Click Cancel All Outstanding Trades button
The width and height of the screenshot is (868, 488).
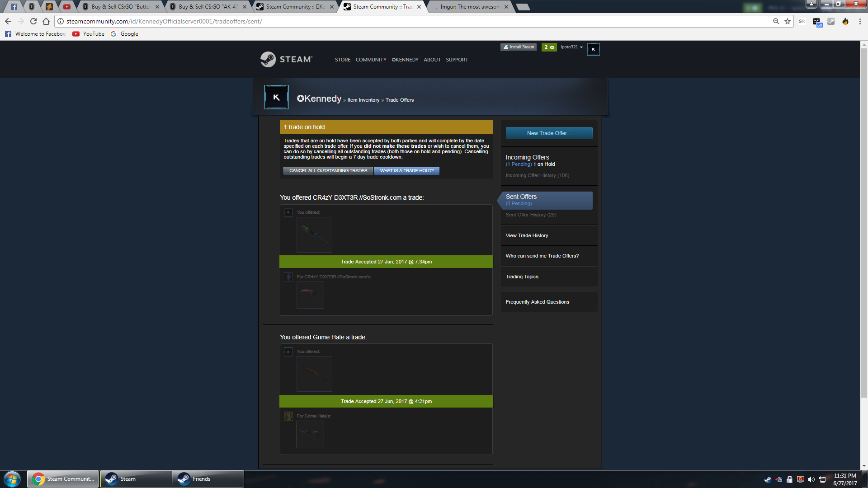pyautogui.click(x=328, y=171)
